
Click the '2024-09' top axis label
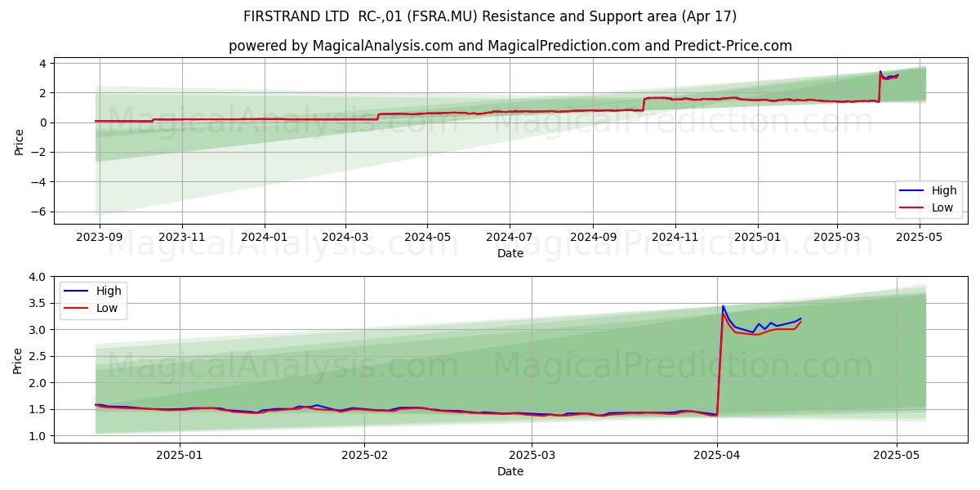(593, 237)
